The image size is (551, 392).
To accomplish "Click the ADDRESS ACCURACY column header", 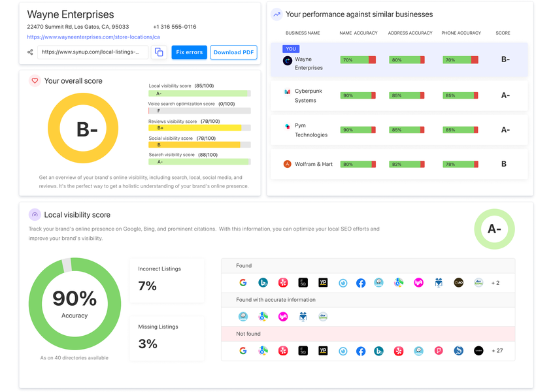I will (410, 33).
